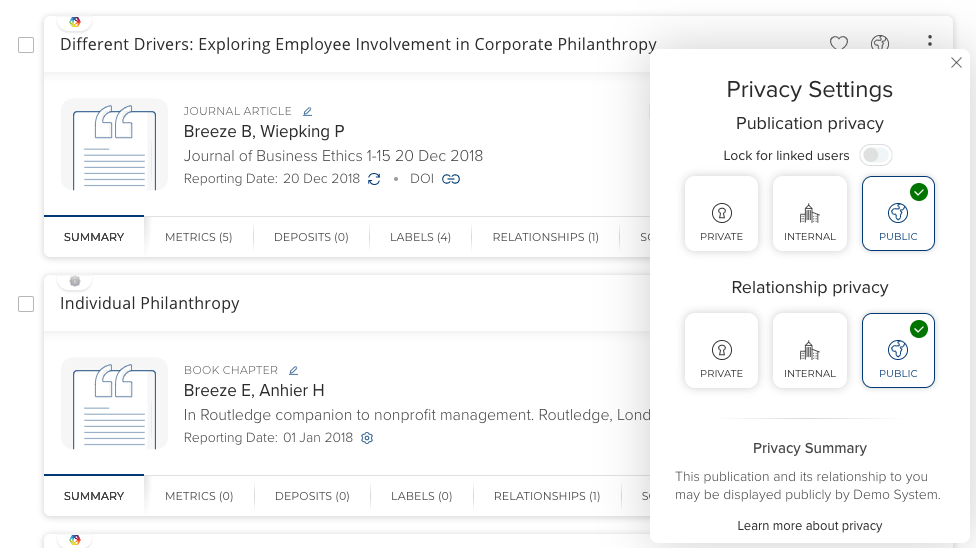This screenshot has width=976, height=548.
Task: Set Publication privacy to Private
Action: (722, 213)
